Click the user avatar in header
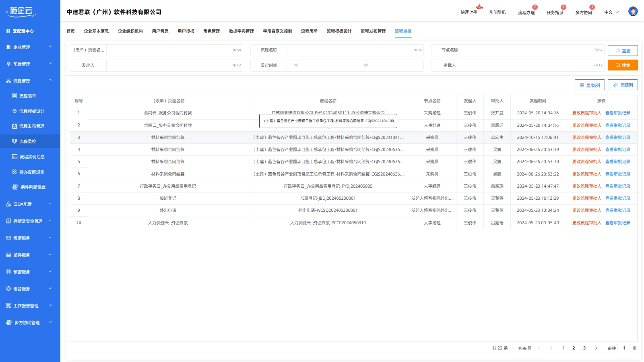This screenshot has height=362, width=644. click(633, 12)
